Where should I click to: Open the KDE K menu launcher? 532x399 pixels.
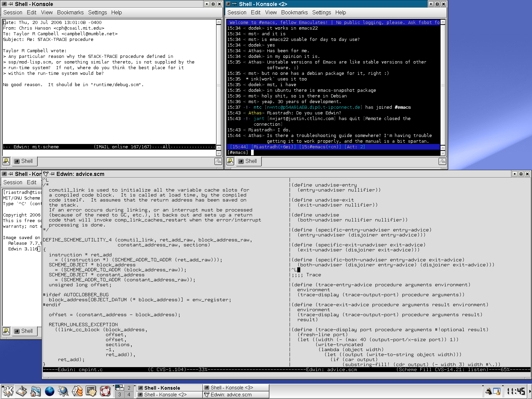(x=8, y=391)
